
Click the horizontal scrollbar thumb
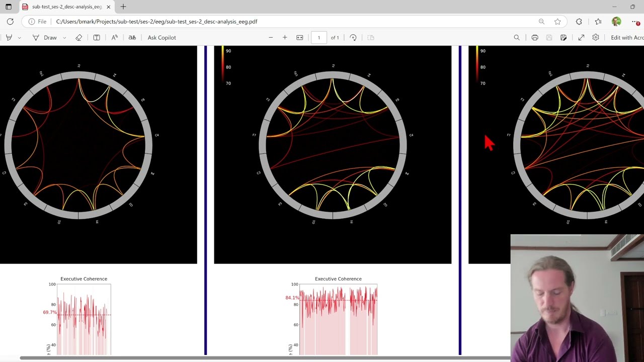pos(265,358)
